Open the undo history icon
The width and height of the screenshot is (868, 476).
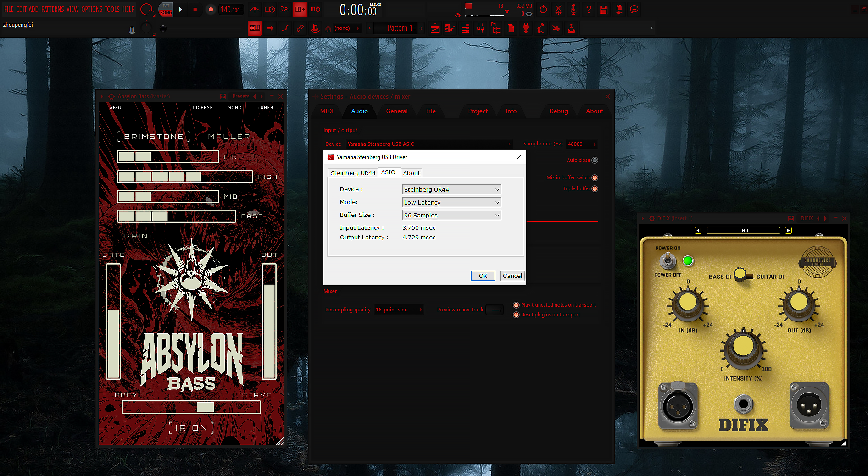(543, 9)
